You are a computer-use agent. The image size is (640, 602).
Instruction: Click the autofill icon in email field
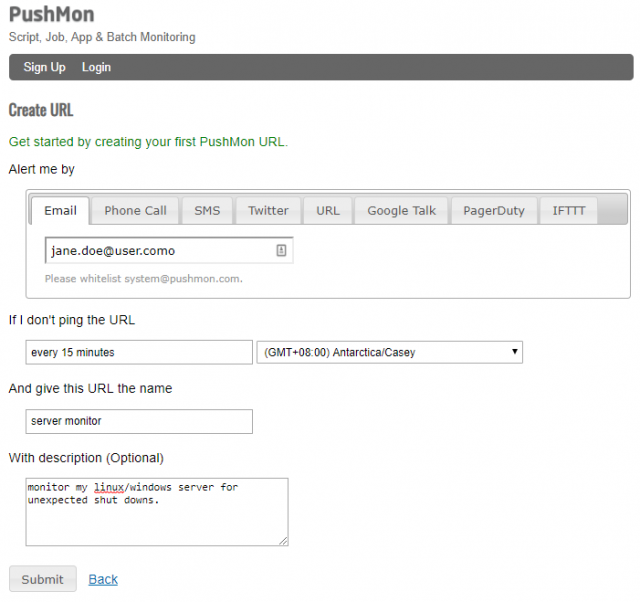(x=281, y=251)
